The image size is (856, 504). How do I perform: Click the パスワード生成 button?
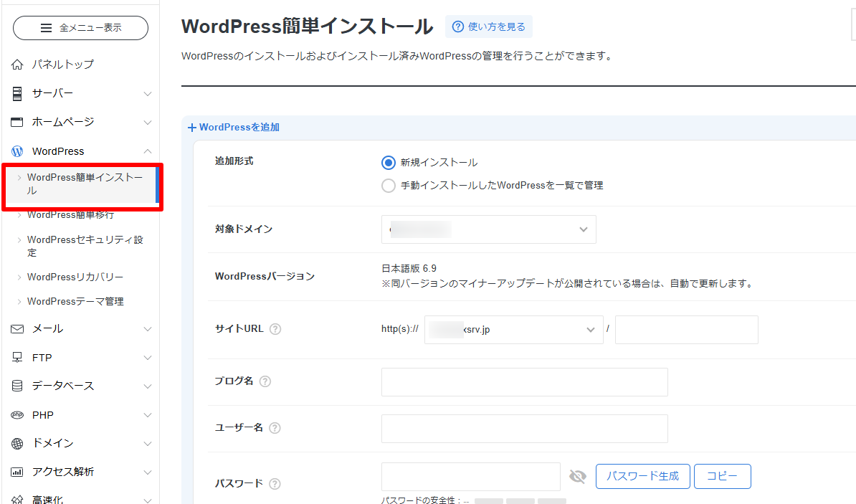[x=642, y=476]
